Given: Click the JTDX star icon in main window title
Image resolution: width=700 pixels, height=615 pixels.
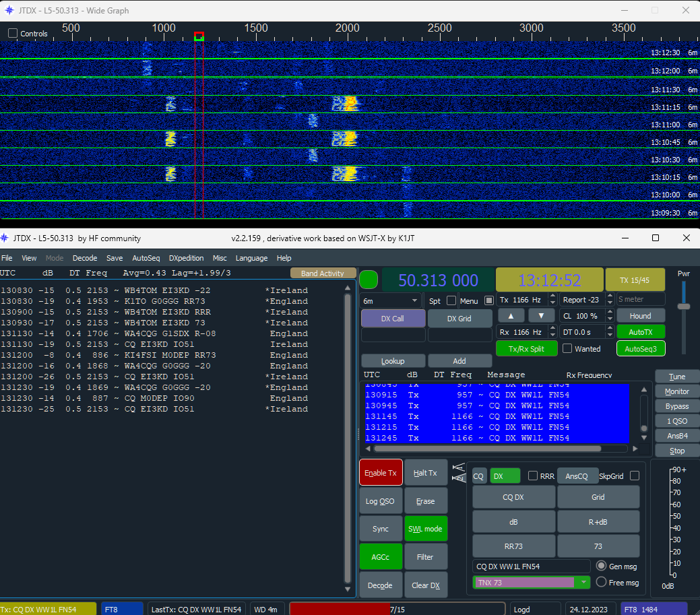Looking at the screenshot, I should [5, 238].
